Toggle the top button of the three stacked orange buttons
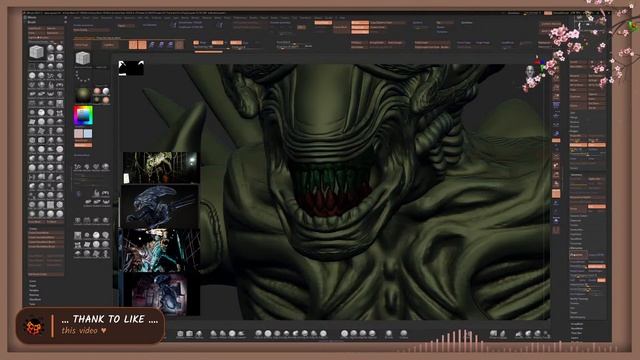Screen dimensions: 640x360 [360, 23]
